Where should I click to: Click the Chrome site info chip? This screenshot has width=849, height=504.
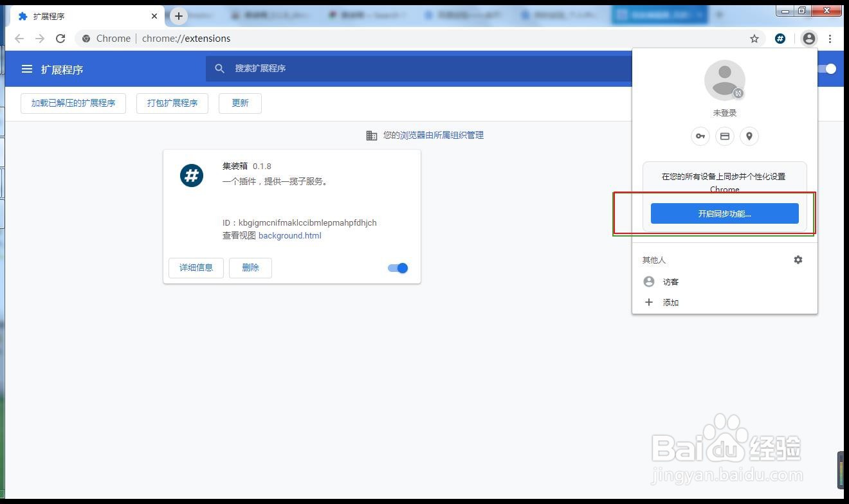[x=105, y=39]
